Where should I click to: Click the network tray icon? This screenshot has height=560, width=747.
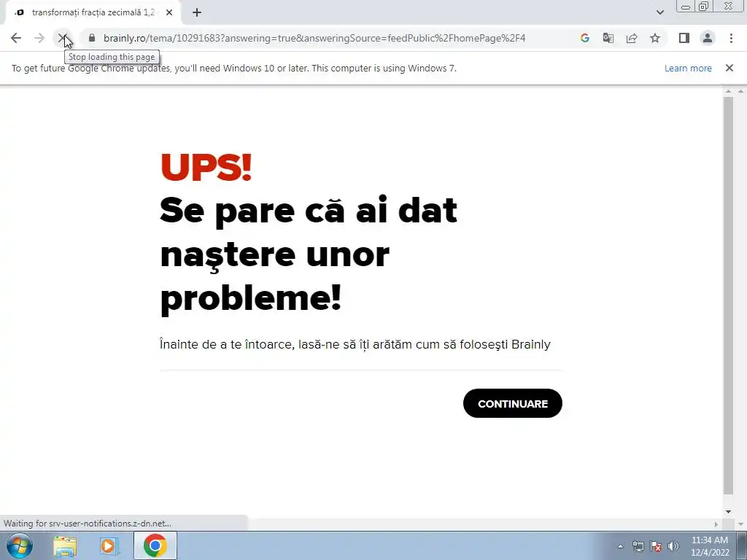638,546
